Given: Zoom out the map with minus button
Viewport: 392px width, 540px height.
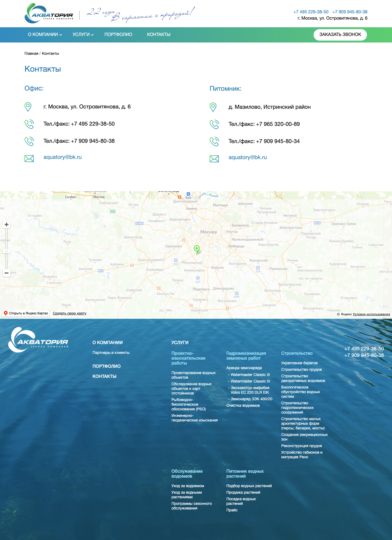Looking at the screenshot, I should pos(7,273).
